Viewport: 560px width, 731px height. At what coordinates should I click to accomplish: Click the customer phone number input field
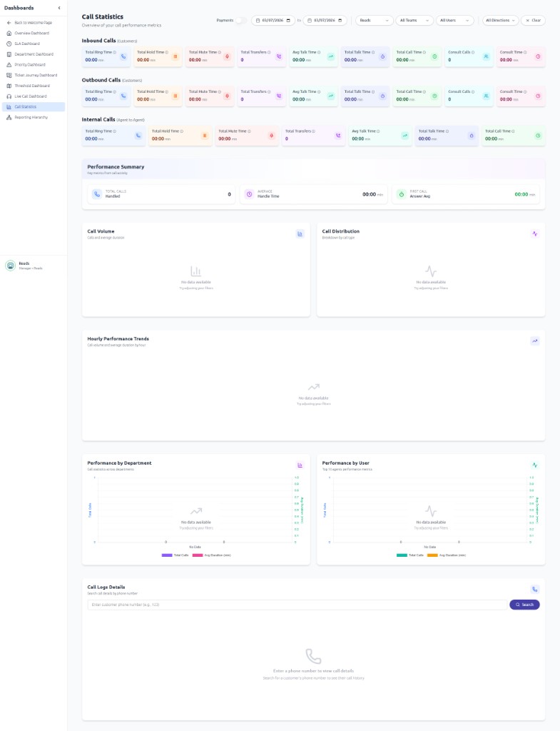point(296,605)
